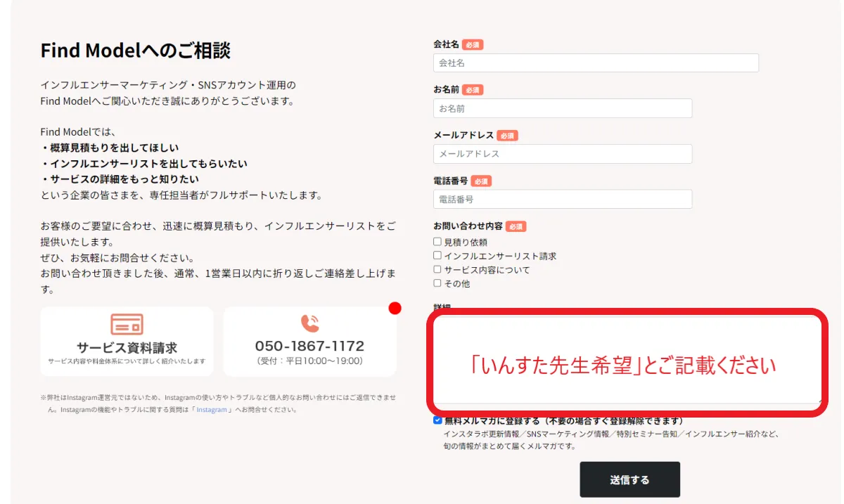Click the メールアドレス input field
This screenshot has height=504, width=844.
[x=561, y=153]
